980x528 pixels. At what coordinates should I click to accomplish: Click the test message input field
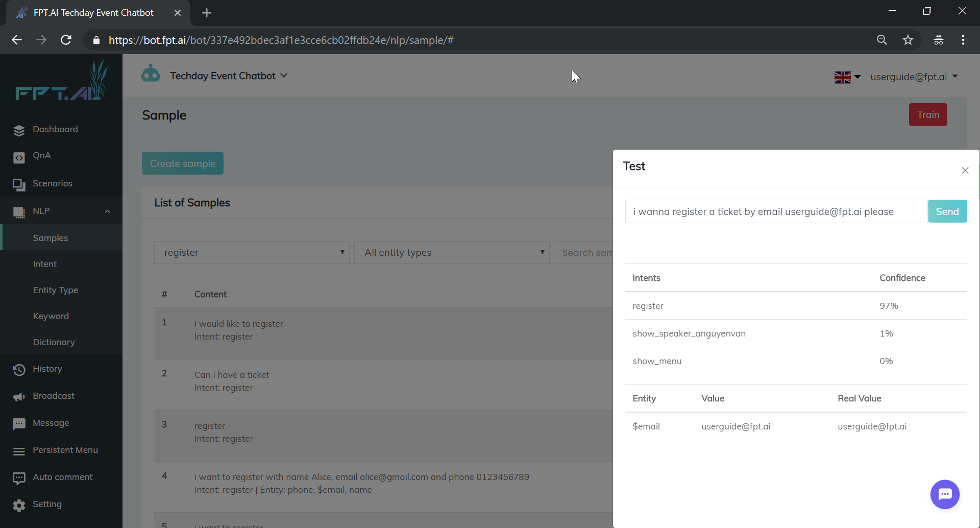point(776,211)
